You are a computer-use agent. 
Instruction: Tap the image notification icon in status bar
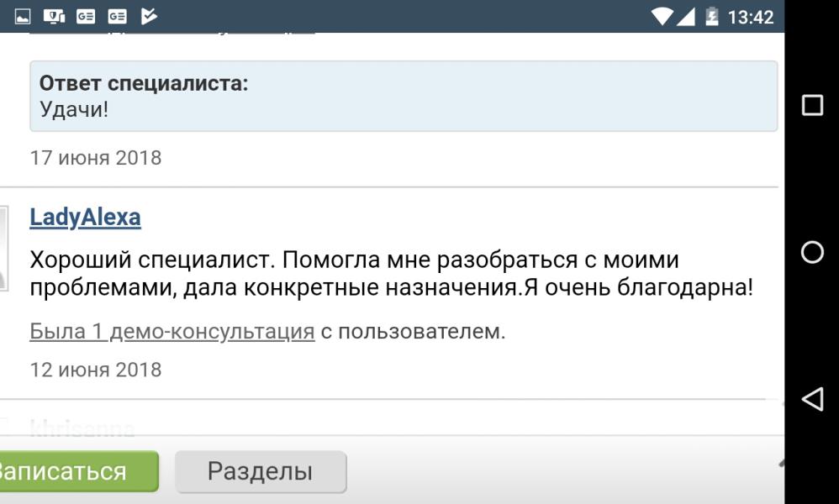23,17
